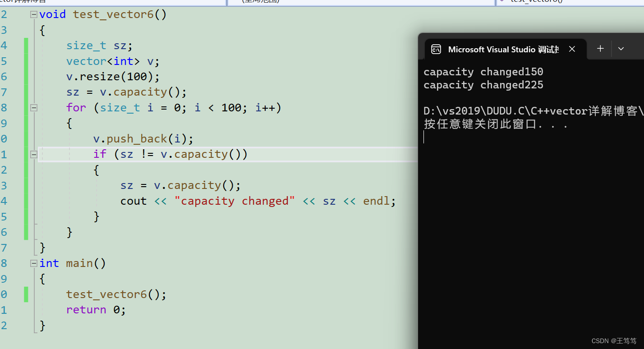
Task: Click console output 'capacity changed150'
Action: coord(483,72)
